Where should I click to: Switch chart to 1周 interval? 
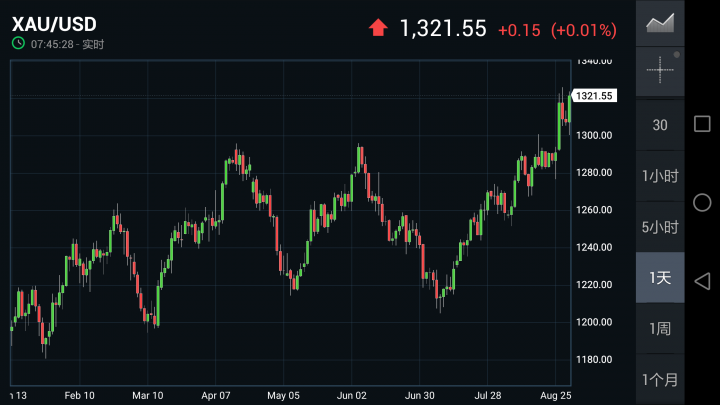(660, 329)
